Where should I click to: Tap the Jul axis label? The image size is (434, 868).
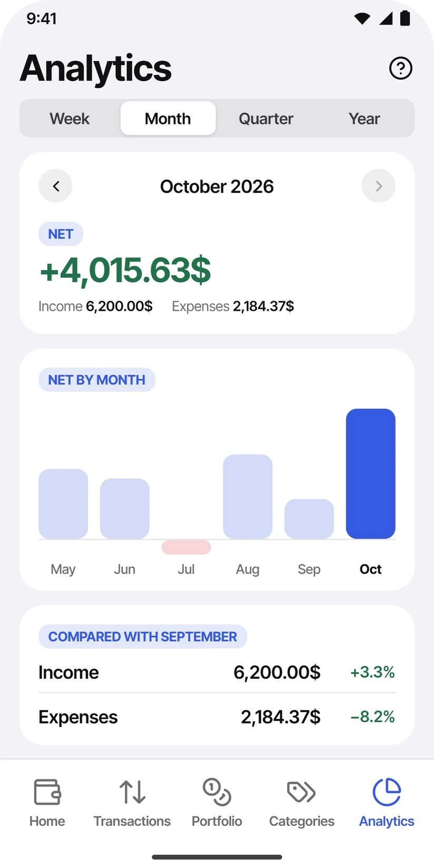click(x=186, y=569)
